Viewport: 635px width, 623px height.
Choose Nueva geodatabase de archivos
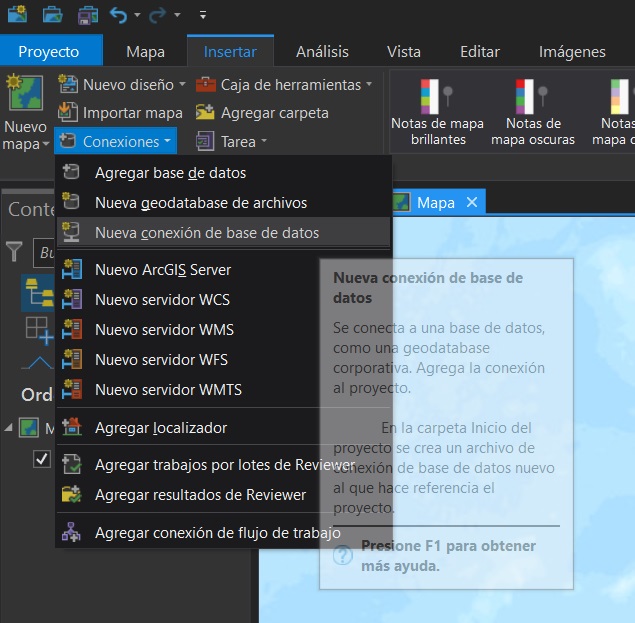pyautogui.click(x=224, y=203)
